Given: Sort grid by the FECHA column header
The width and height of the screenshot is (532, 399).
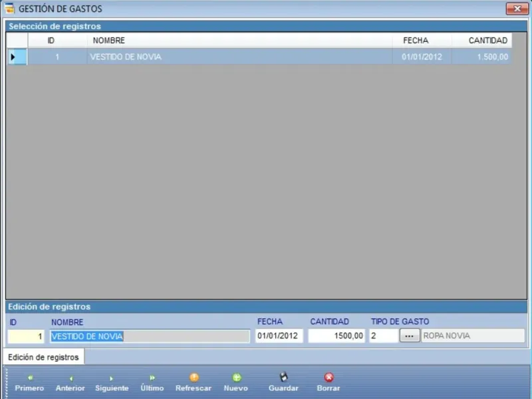Looking at the screenshot, I should (422, 41).
